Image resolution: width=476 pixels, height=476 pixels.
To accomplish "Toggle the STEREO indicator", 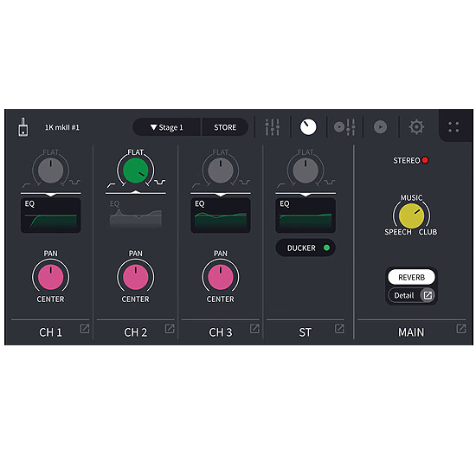I will tap(411, 160).
